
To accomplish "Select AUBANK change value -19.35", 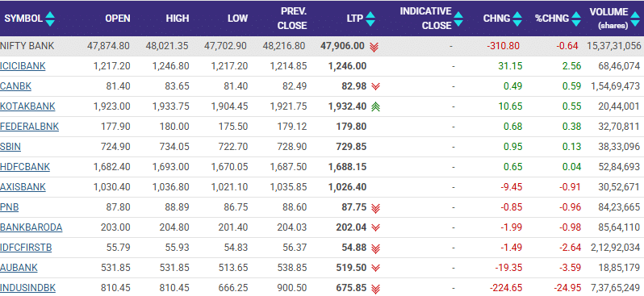I will (509, 268).
